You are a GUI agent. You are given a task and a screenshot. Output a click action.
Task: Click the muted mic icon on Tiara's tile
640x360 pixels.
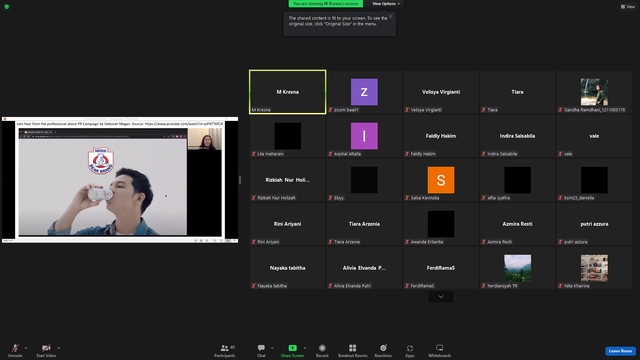coord(484,110)
